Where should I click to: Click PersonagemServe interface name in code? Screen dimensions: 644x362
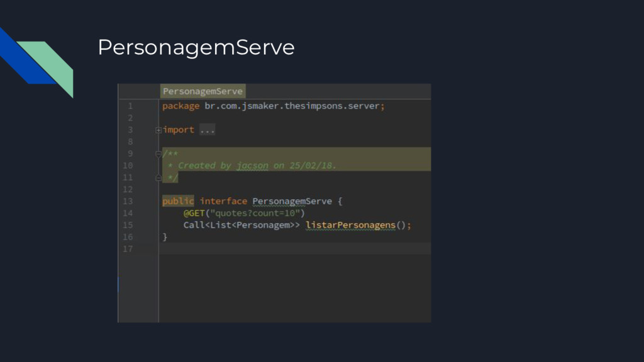click(x=292, y=201)
